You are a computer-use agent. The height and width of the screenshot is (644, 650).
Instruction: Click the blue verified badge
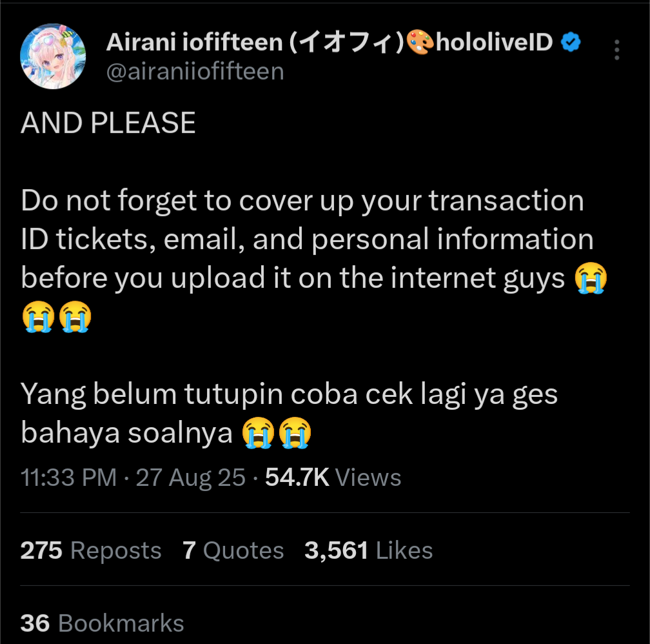tap(571, 42)
